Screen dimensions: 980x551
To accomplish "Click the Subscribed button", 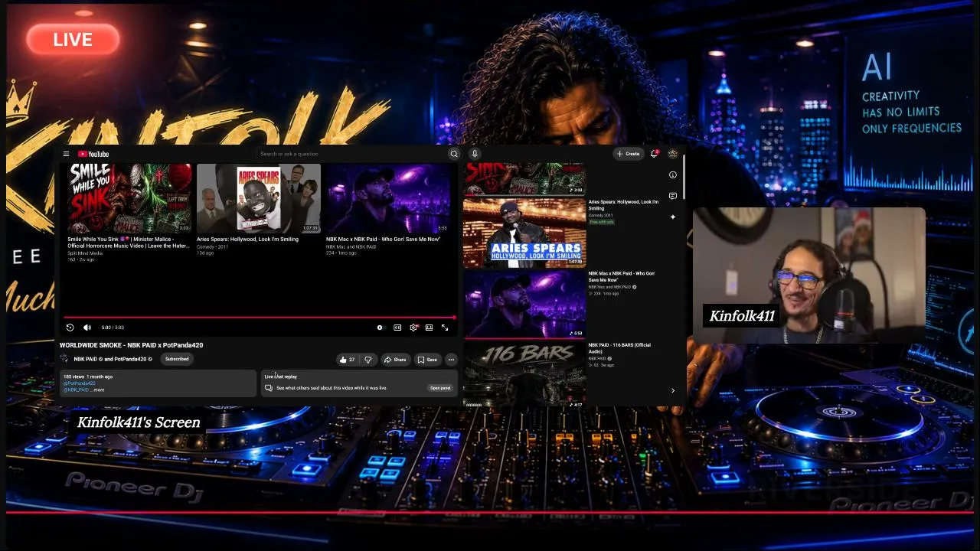I will 177,359.
